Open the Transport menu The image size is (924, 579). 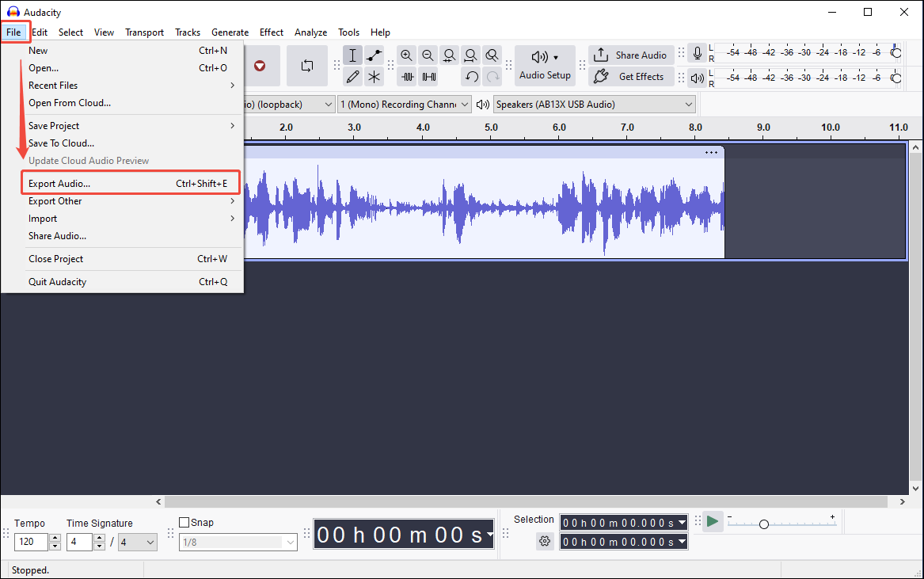click(x=144, y=32)
